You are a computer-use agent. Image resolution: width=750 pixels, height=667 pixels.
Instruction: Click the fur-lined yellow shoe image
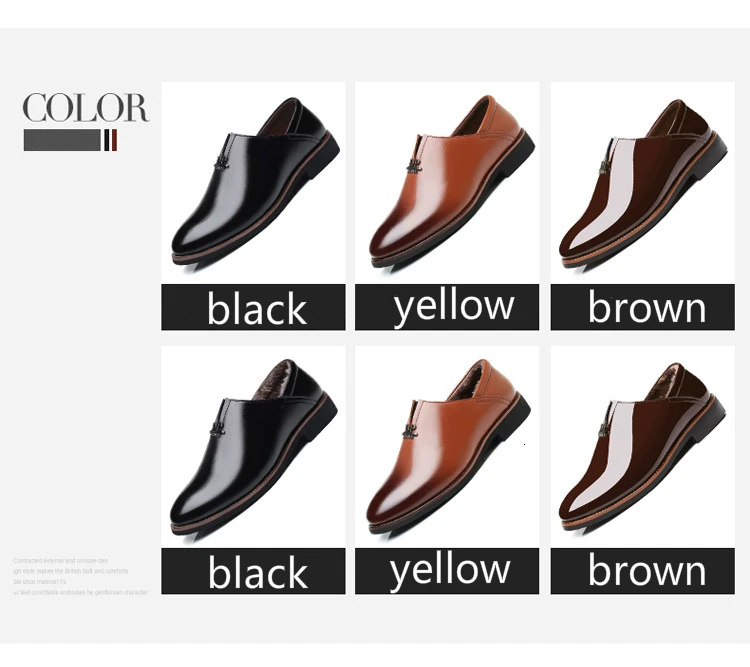pos(447,447)
